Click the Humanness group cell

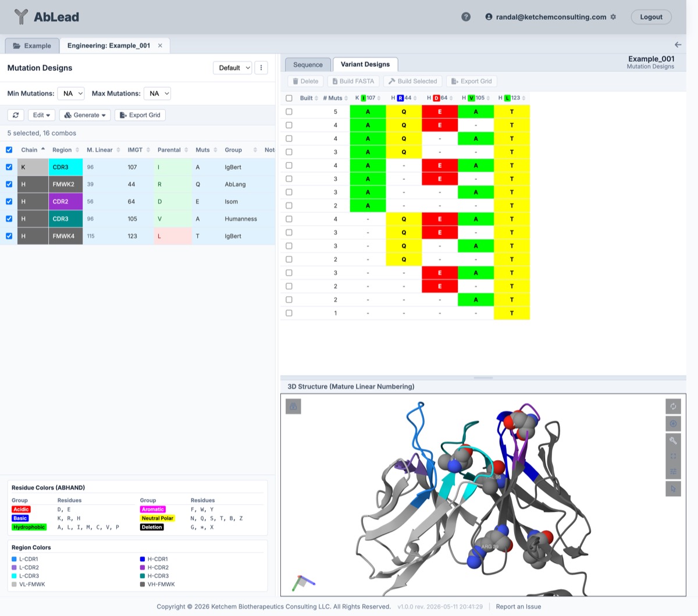(x=241, y=219)
